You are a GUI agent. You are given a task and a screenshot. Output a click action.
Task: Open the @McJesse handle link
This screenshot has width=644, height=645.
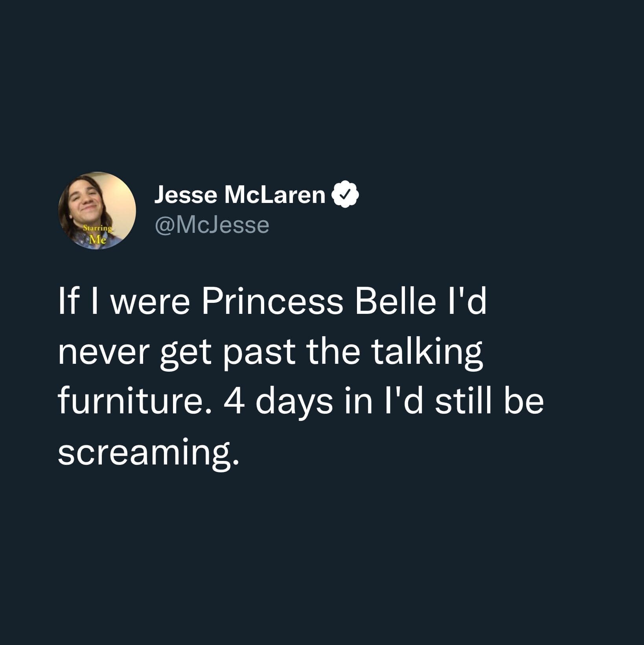(x=212, y=225)
